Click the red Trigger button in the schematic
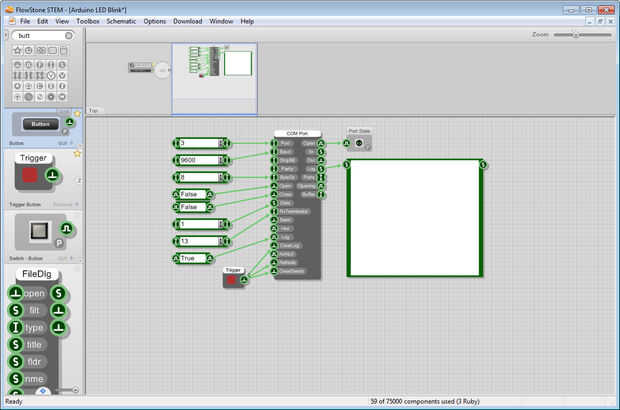 [x=231, y=280]
